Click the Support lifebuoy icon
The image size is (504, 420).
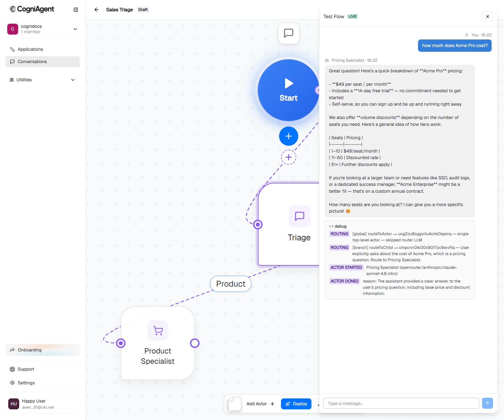click(x=12, y=369)
